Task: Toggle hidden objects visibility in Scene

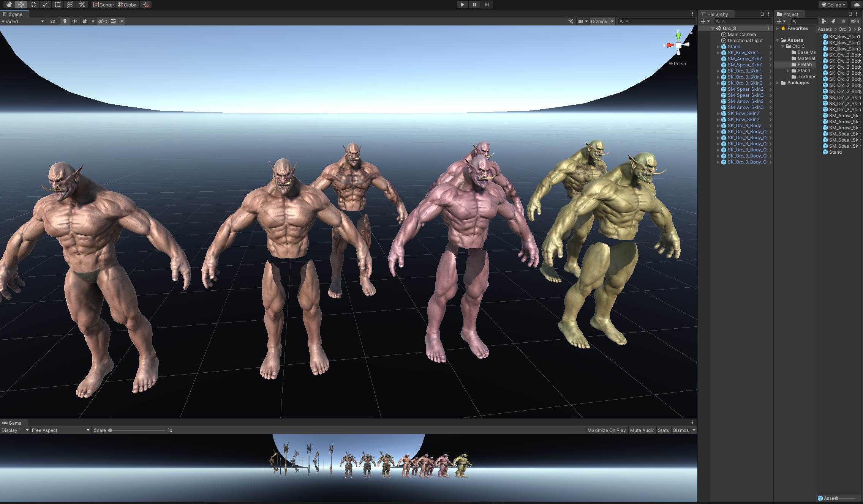Action: 103,21
